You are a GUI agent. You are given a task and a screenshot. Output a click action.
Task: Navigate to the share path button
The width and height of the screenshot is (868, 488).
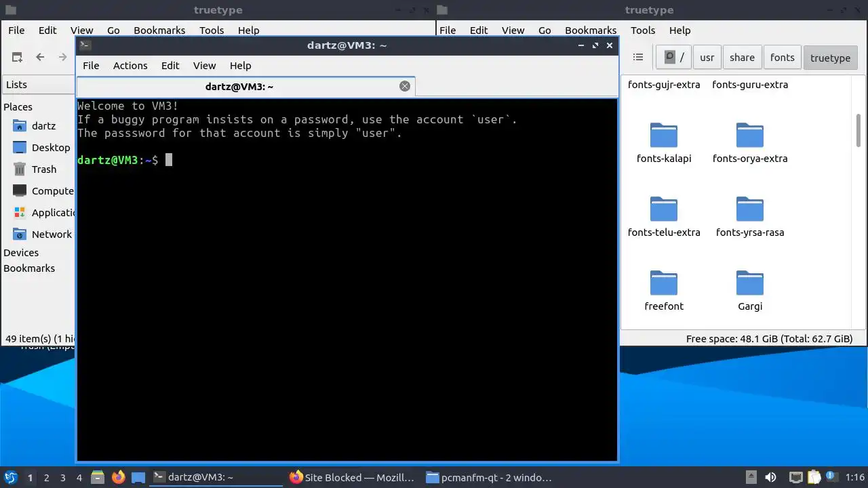pos(742,58)
